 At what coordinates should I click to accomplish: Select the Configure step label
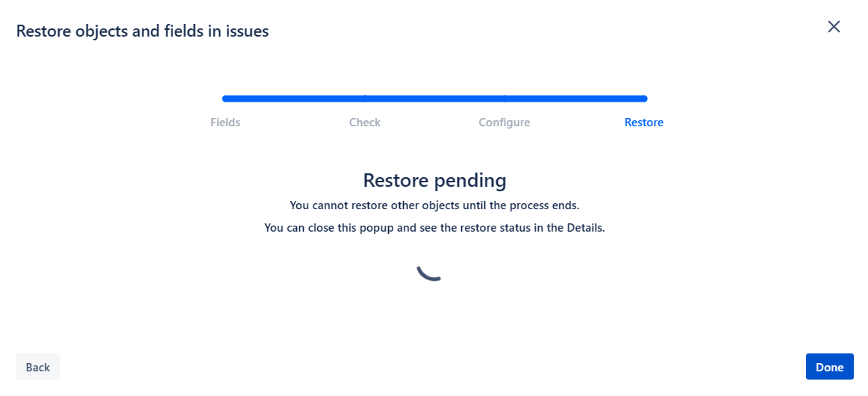505,123
